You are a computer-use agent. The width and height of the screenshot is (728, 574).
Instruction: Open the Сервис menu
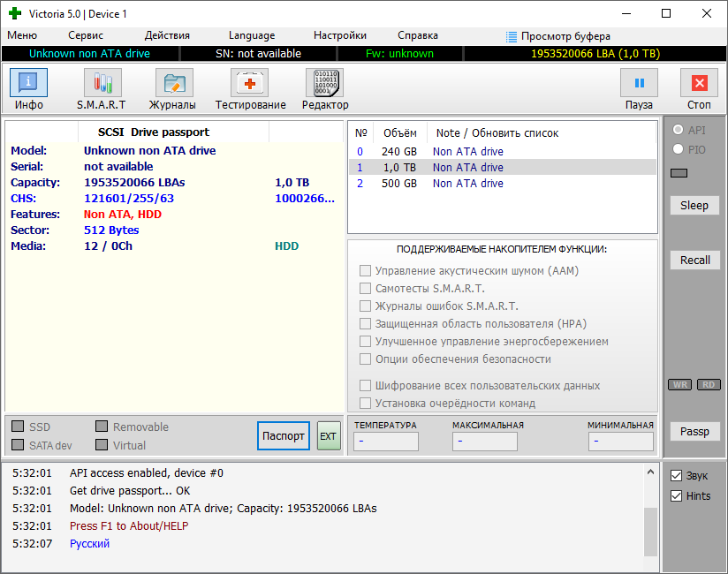86,35
